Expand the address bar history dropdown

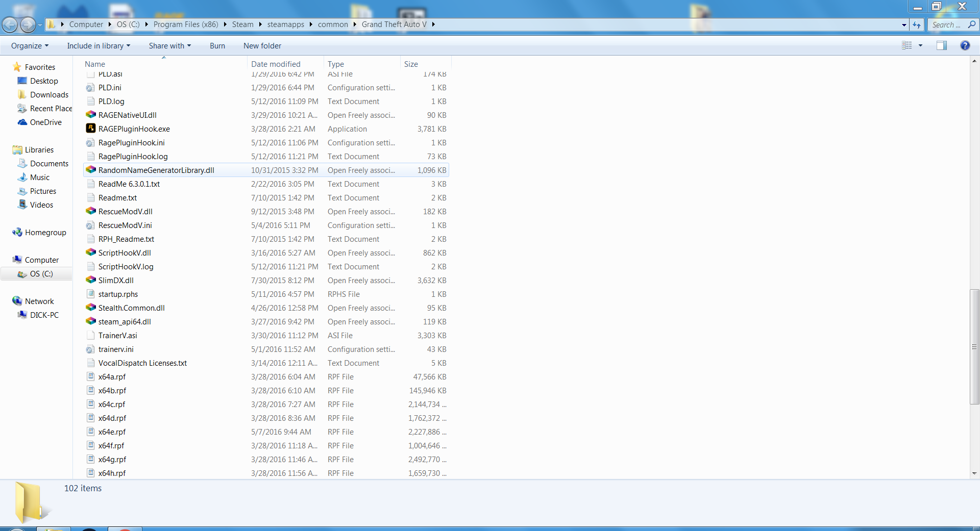click(904, 24)
